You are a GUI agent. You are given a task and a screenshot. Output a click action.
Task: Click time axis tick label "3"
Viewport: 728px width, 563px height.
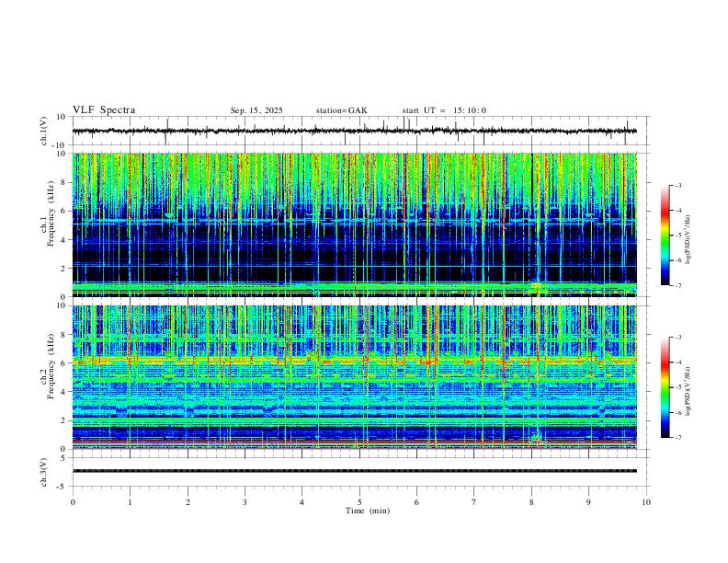(245, 502)
